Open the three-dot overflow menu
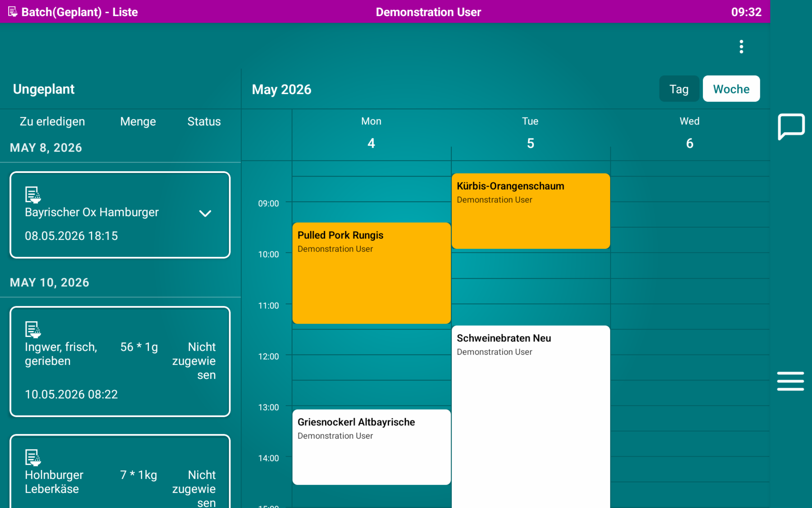 click(741, 47)
